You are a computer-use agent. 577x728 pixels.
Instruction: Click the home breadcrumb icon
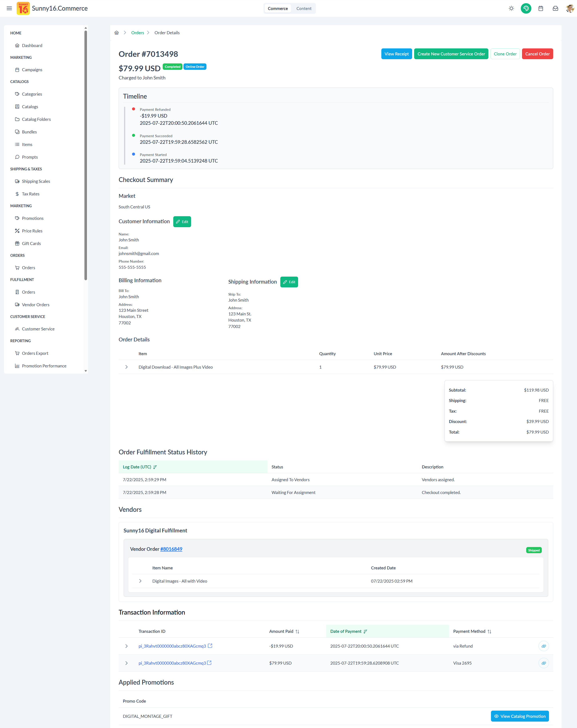[117, 33]
